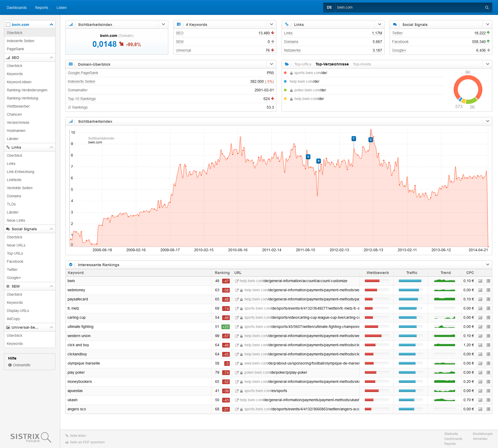Switch to the Top-Hosts tab

[362, 64]
